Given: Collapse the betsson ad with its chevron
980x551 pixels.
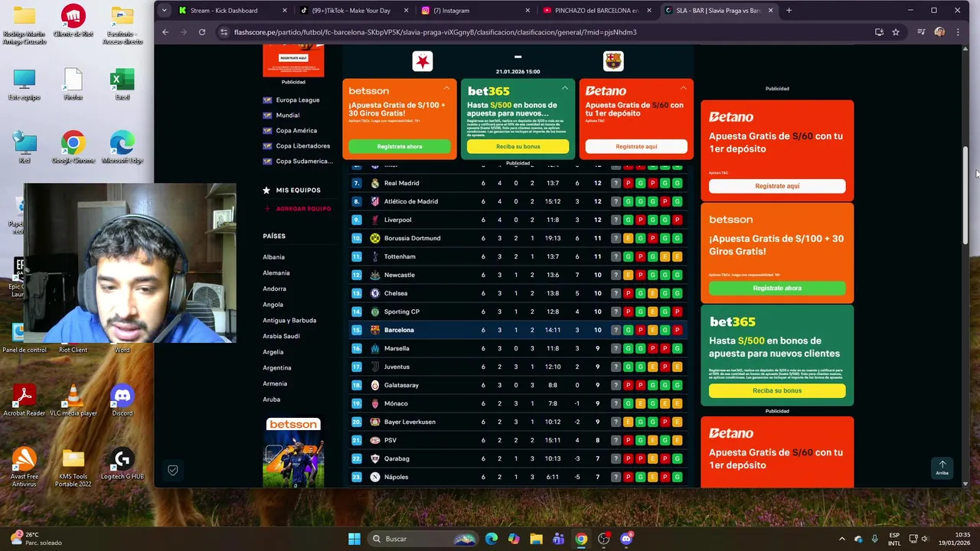Looking at the screenshot, I should 446,88.
